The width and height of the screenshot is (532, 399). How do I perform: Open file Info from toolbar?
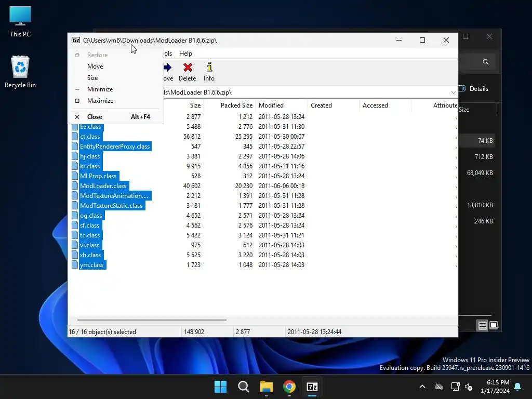[209, 72]
